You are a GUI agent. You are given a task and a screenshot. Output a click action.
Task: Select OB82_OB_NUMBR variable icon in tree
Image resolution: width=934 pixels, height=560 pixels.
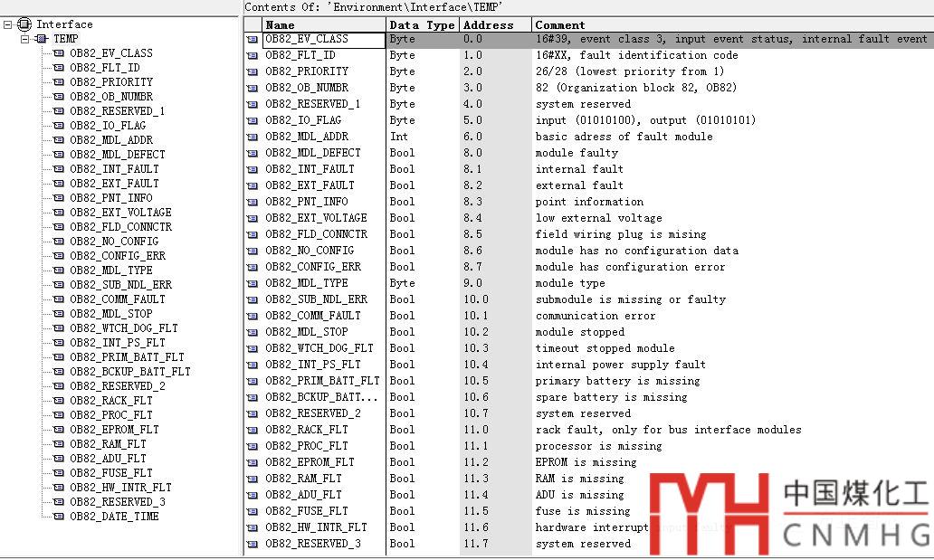[x=59, y=97]
